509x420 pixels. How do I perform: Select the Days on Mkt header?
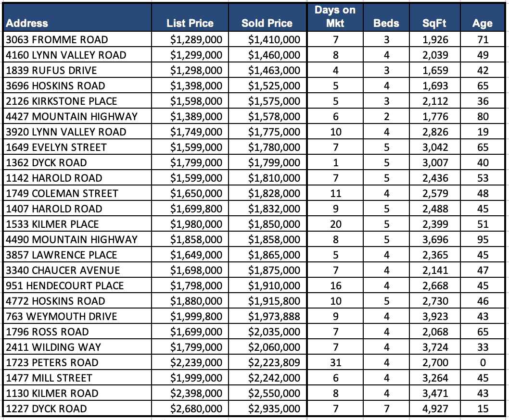(x=335, y=17)
